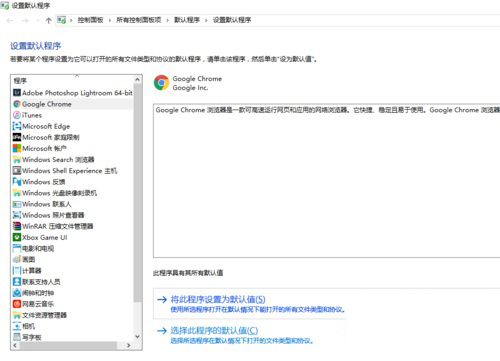Choose 联系支持人员 icon in list
The height and width of the screenshot is (361, 500).
pos(17,282)
